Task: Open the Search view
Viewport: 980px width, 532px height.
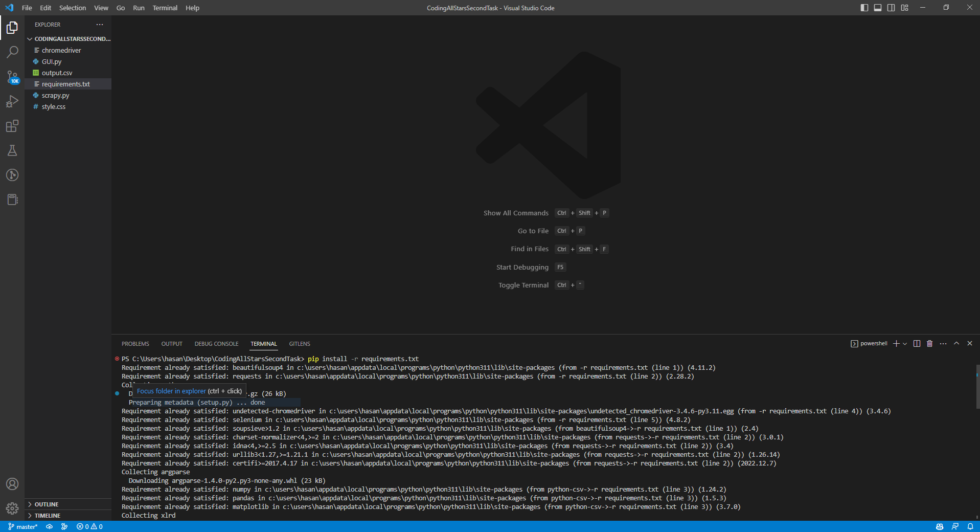Action: pyautogui.click(x=12, y=52)
